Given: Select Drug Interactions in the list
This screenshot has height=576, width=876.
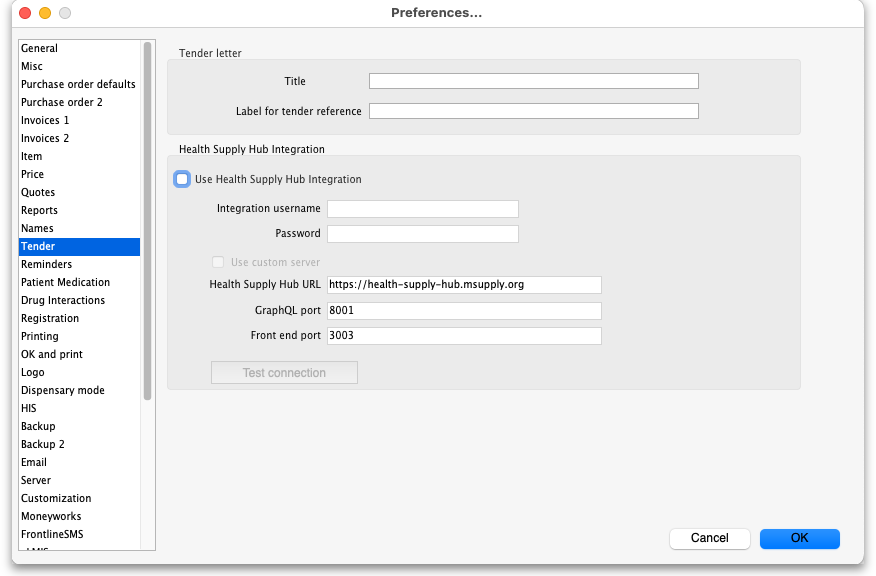Looking at the screenshot, I should [62, 300].
